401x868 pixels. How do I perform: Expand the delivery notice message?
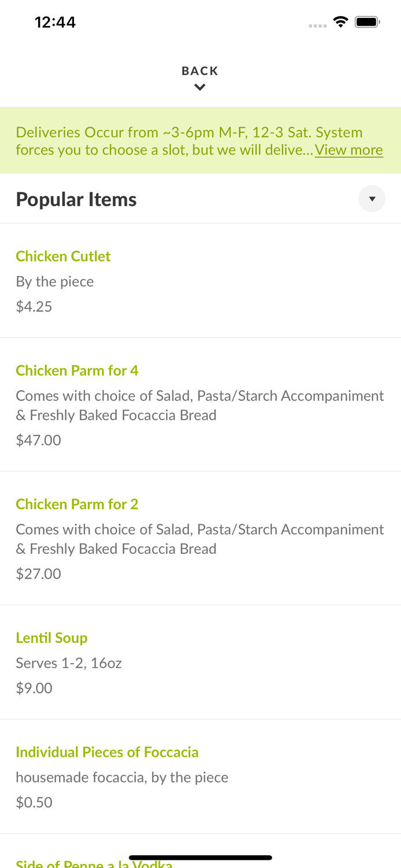point(348,150)
